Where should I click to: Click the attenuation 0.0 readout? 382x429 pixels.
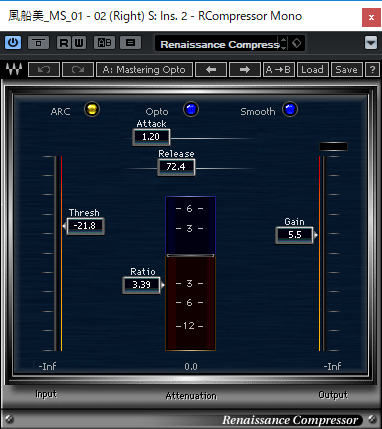[x=191, y=367]
